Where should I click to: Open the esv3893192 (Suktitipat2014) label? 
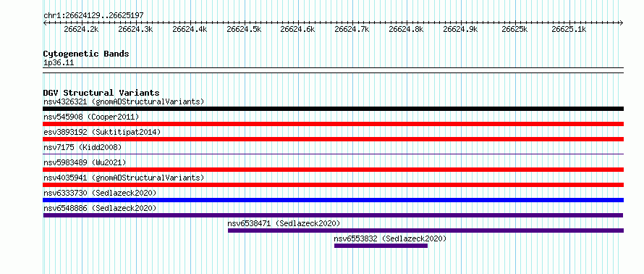click(x=102, y=132)
